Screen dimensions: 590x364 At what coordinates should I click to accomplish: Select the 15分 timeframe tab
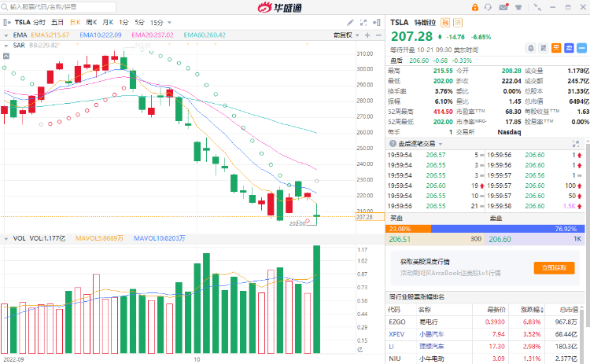(x=157, y=23)
